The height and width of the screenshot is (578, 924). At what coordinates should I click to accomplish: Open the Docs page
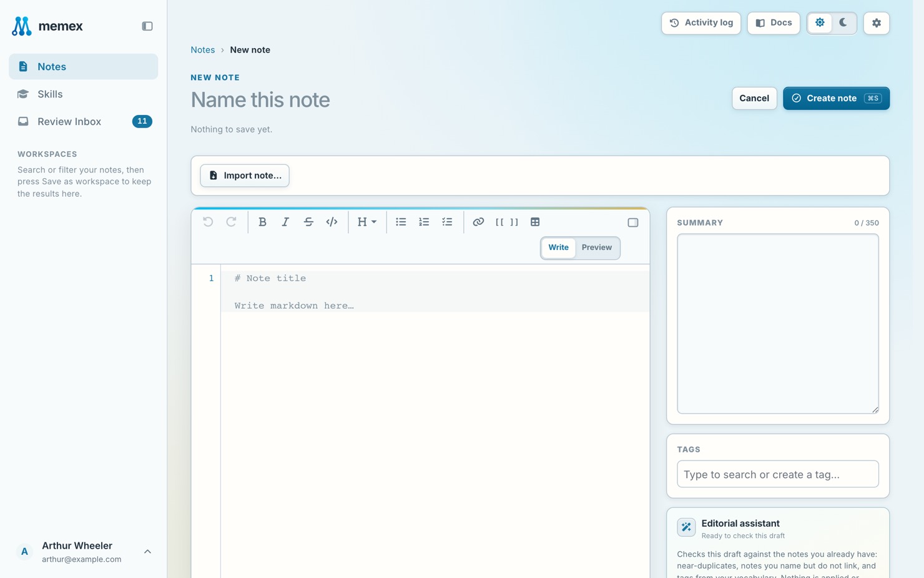774,23
